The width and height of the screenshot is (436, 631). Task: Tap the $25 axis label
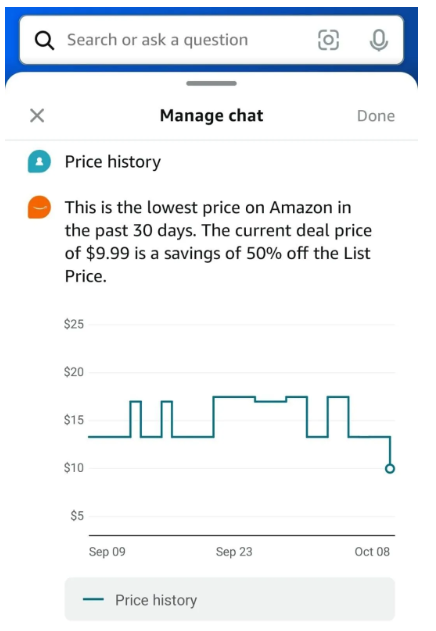pos(74,324)
